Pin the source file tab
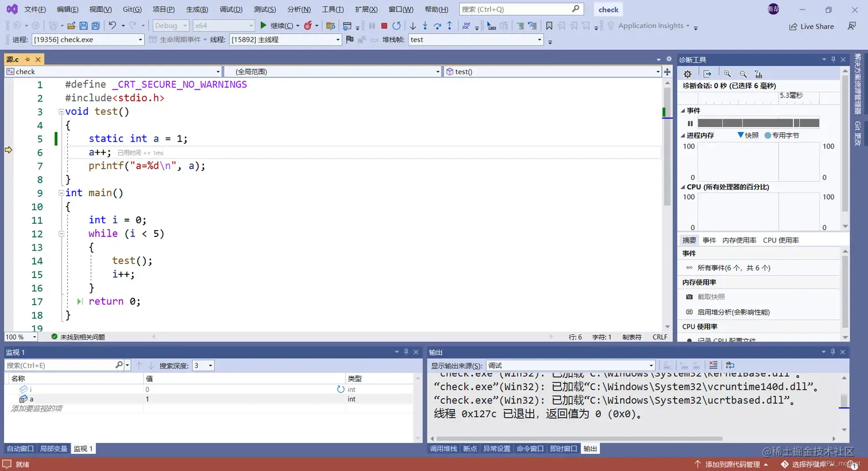 27,60
